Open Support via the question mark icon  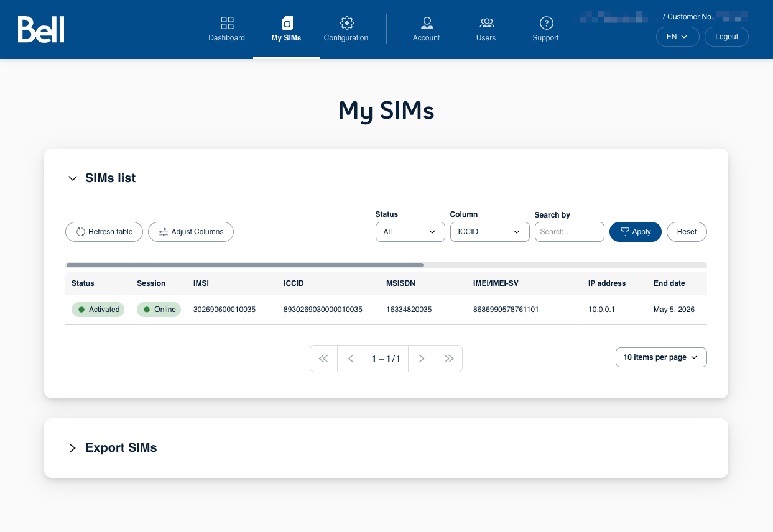click(x=545, y=22)
